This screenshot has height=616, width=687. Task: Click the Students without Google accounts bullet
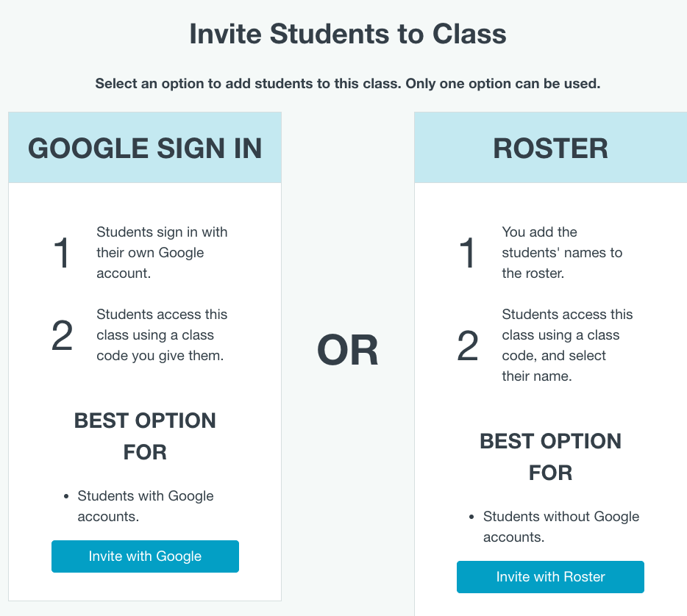point(561,526)
